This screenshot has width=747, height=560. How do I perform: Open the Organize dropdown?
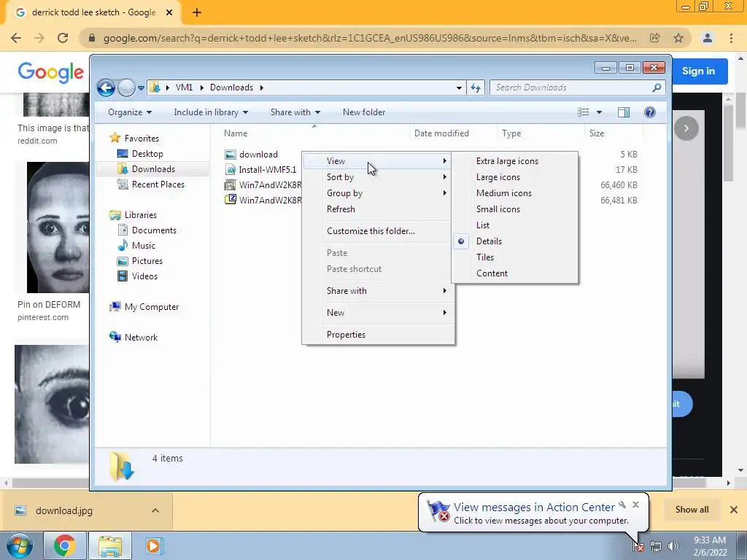click(x=130, y=112)
